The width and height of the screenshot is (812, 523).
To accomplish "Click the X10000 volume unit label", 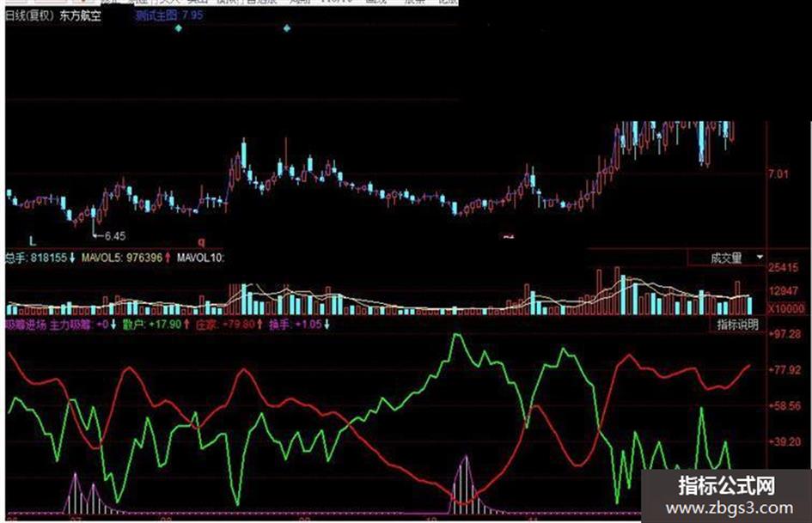I will coord(786,309).
